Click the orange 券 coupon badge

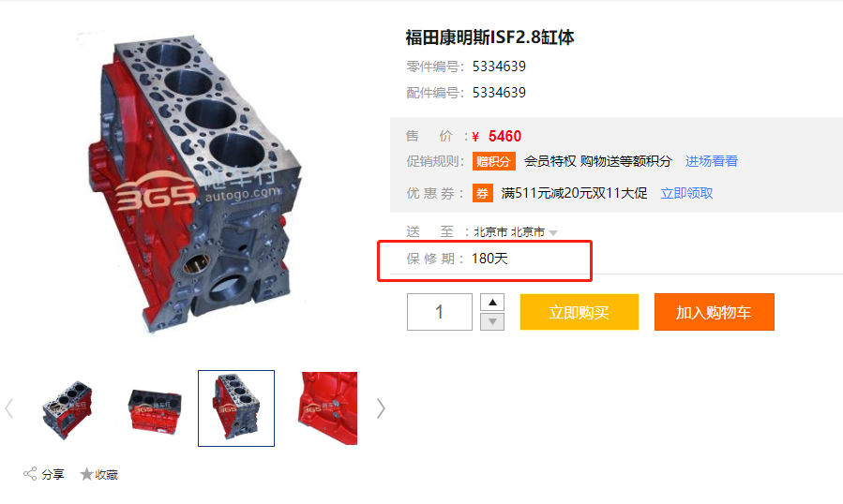482,193
